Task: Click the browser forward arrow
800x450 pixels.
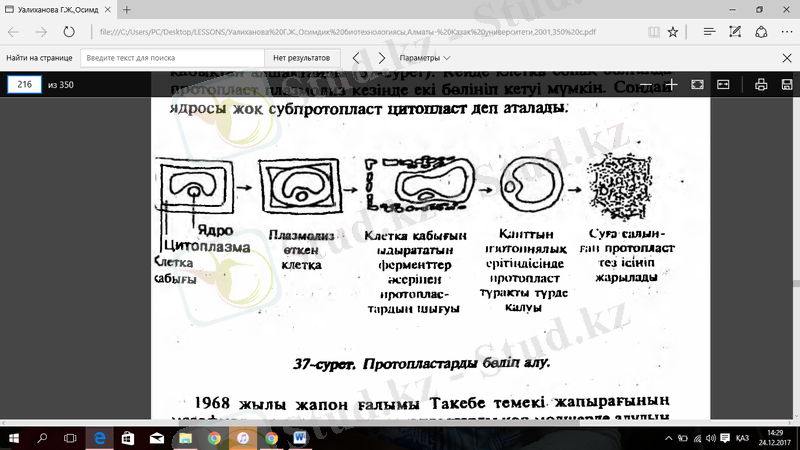Action: coord(41,32)
